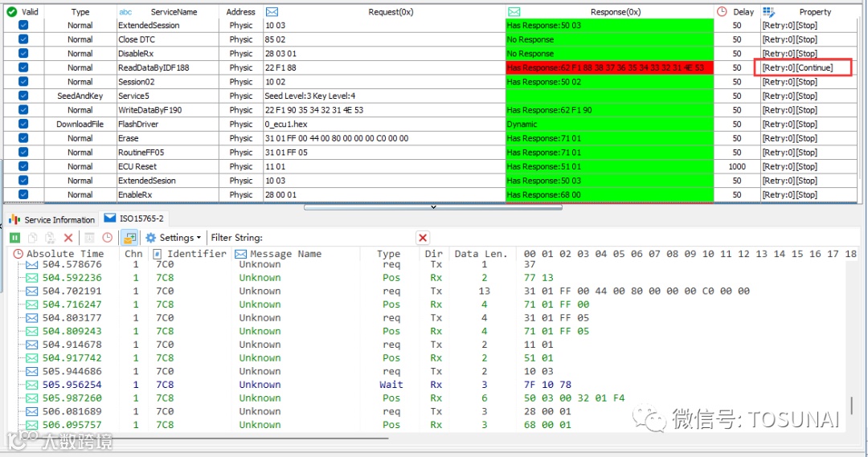Select the Wait type in trace row

[391, 385]
